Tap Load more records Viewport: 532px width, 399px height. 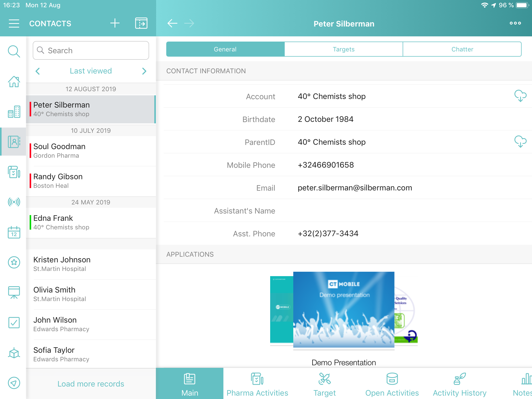(91, 384)
